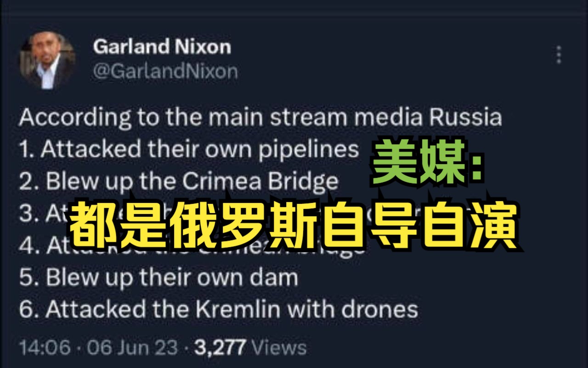Select the line "2. Blew up the Crimea Bridge"

tap(179, 182)
